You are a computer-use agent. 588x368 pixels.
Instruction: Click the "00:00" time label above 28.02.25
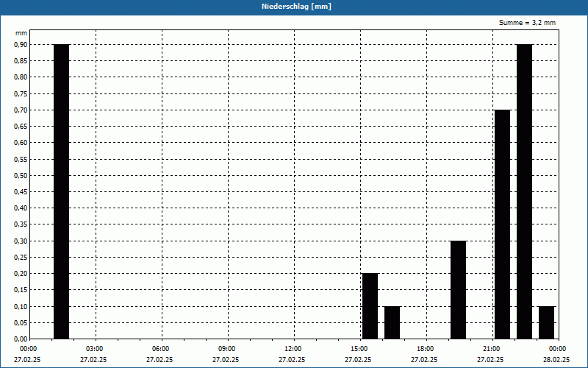click(x=558, y=349)
